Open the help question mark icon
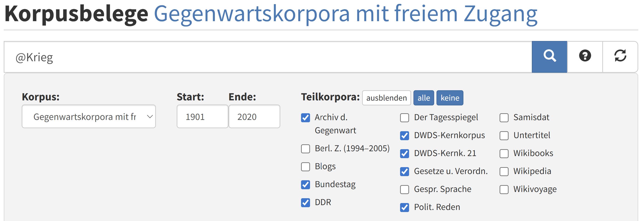This screenshot has height=221, width=644. point(585,57)
